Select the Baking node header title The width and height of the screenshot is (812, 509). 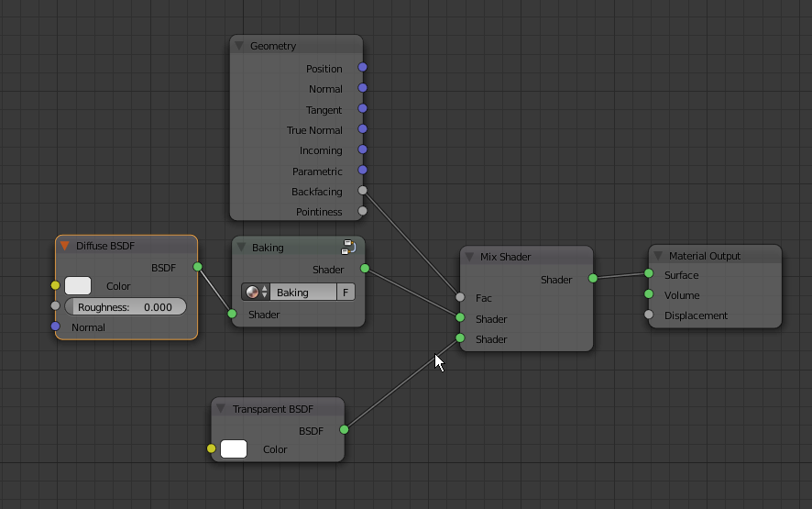(x=268, y=248)
